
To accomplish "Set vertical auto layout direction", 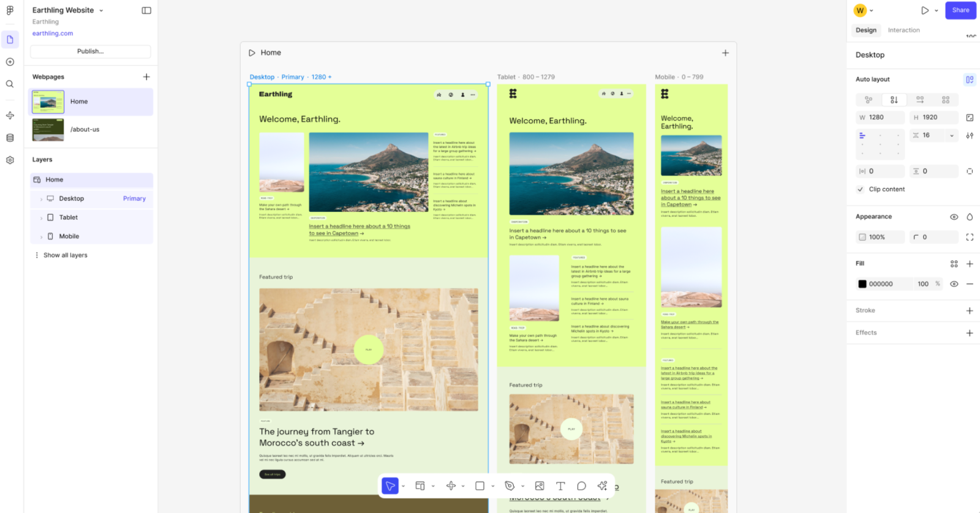I will pyautogui.click(x=894, y=100).
